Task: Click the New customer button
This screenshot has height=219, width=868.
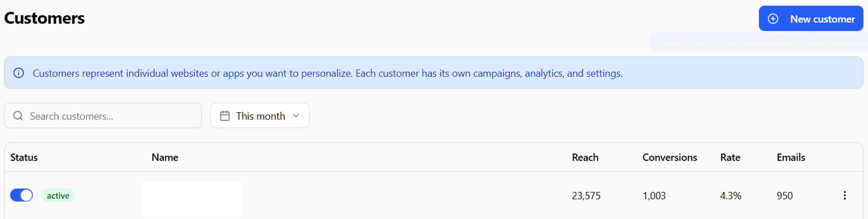Action: [811, 19]
